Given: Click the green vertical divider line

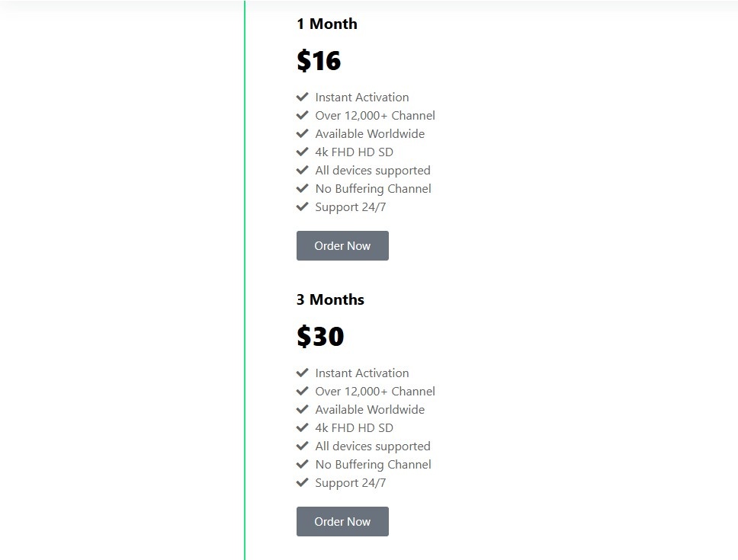Looking at the screenshot, I should (244, 280).
